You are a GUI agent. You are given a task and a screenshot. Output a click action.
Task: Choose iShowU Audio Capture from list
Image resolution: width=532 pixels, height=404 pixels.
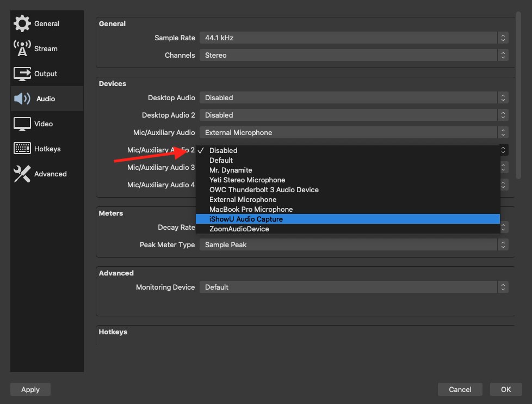point(246,219)
